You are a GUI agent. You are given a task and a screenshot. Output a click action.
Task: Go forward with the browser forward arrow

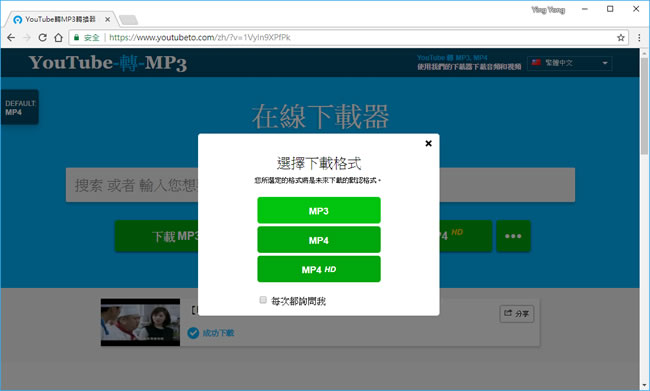(27, 38)
